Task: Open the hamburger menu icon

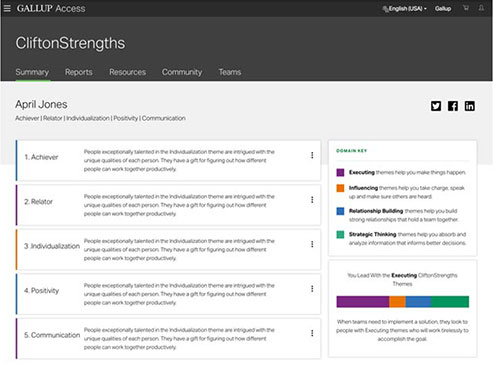Action: pos(7,8)
